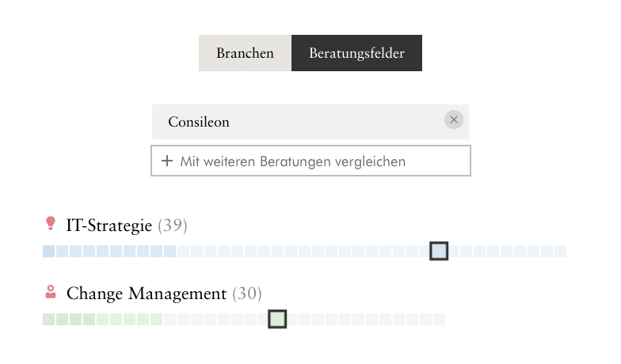Switch to the Branchen tab
Viewport: 621px width, 364px height.
pos(245,53)
